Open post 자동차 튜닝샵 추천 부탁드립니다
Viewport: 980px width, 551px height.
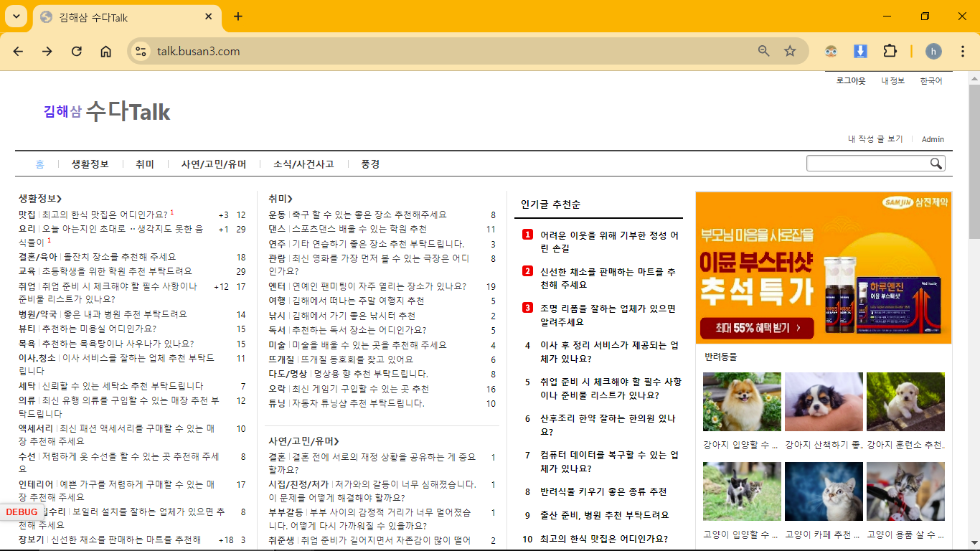tap(358, 403)
